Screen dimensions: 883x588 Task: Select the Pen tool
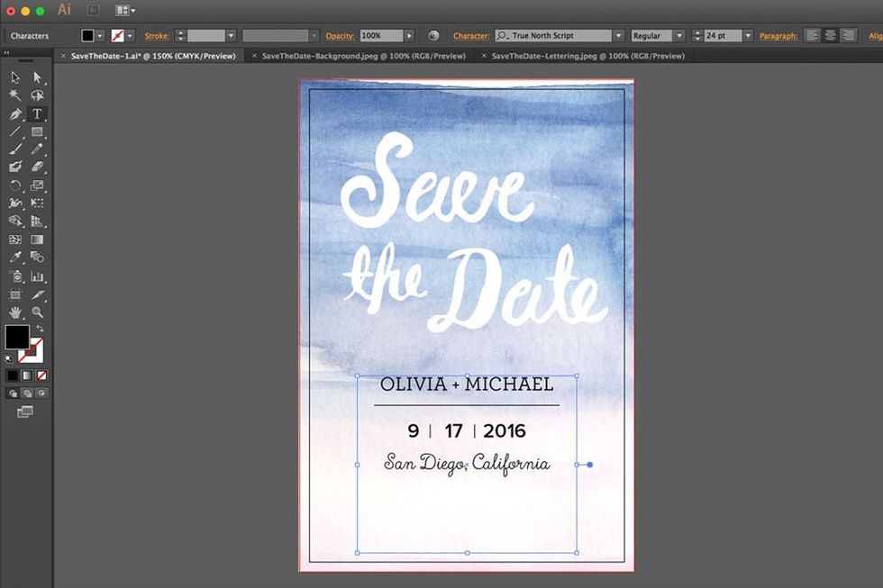[15, 114]
